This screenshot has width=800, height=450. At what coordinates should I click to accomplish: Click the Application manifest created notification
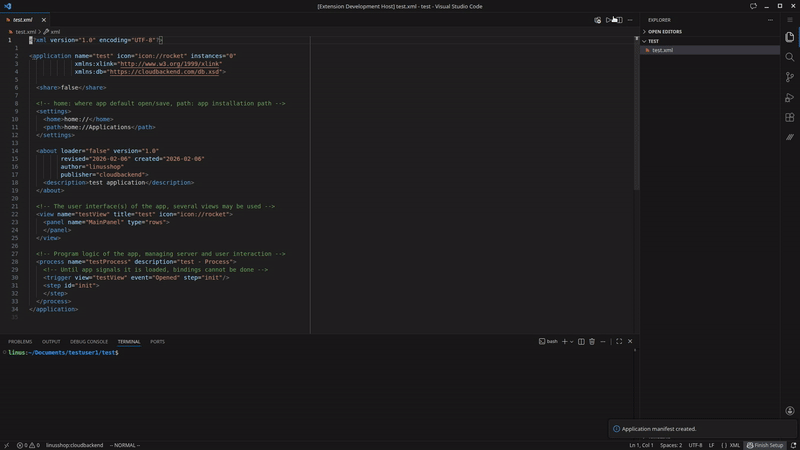pos(702,429)
